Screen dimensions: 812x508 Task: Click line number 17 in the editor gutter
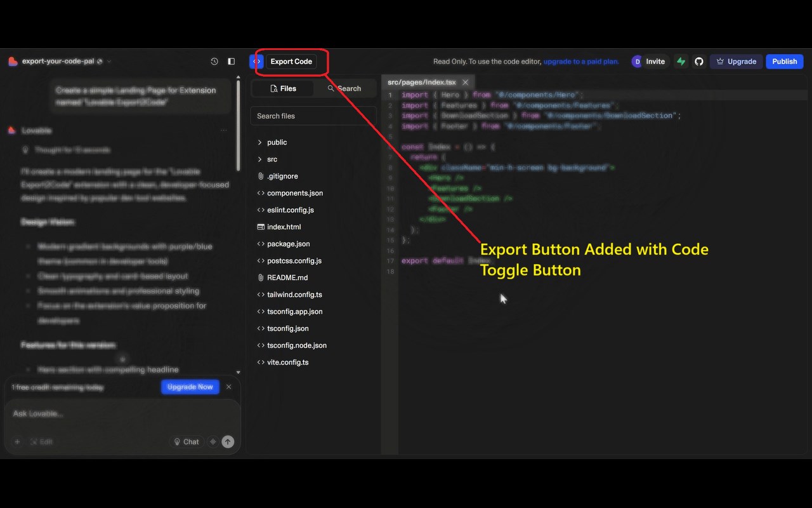[x=390, y=261]
